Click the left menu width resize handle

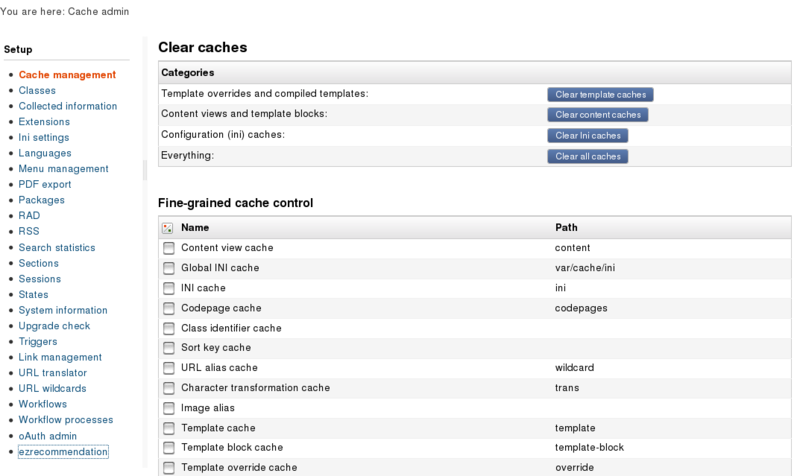point(145,170)
